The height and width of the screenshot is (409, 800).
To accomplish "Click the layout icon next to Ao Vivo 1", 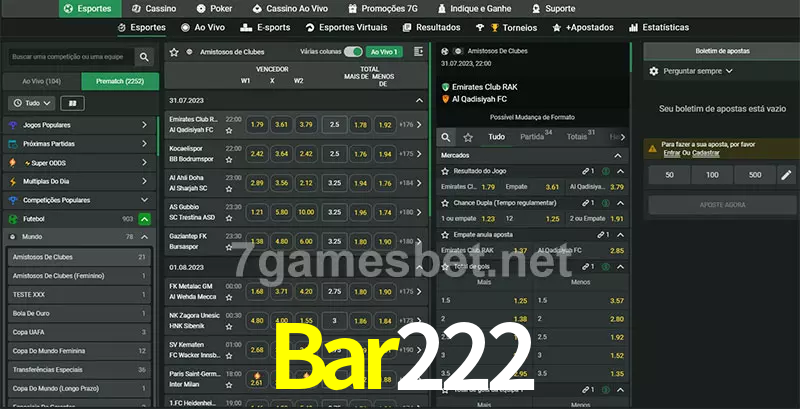I will click(x=416, y=51).
